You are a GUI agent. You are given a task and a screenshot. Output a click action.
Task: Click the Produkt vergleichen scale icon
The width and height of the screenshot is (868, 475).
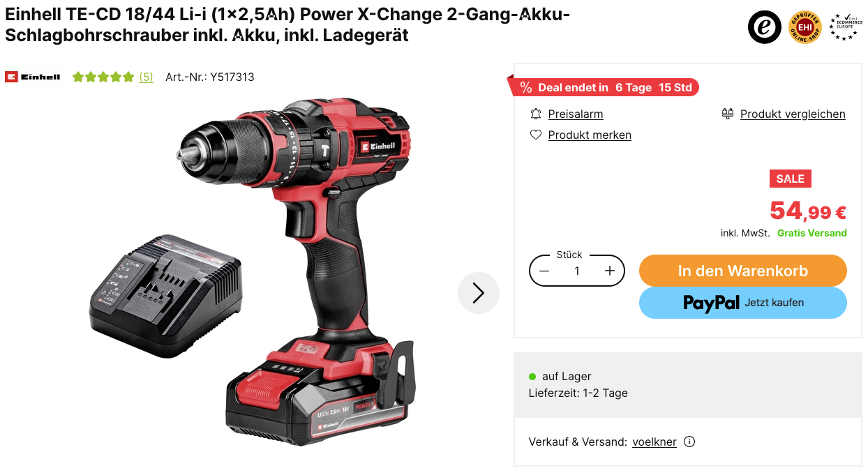(x=728, y=114)
